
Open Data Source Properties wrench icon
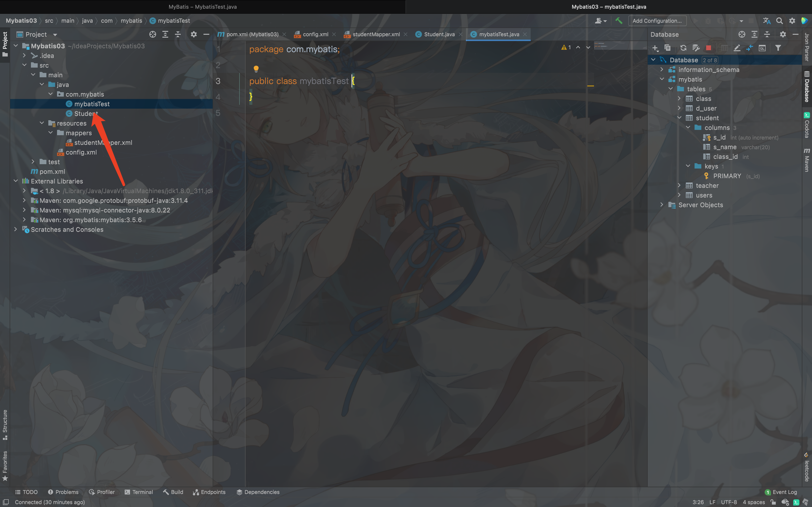pos(696,48)
